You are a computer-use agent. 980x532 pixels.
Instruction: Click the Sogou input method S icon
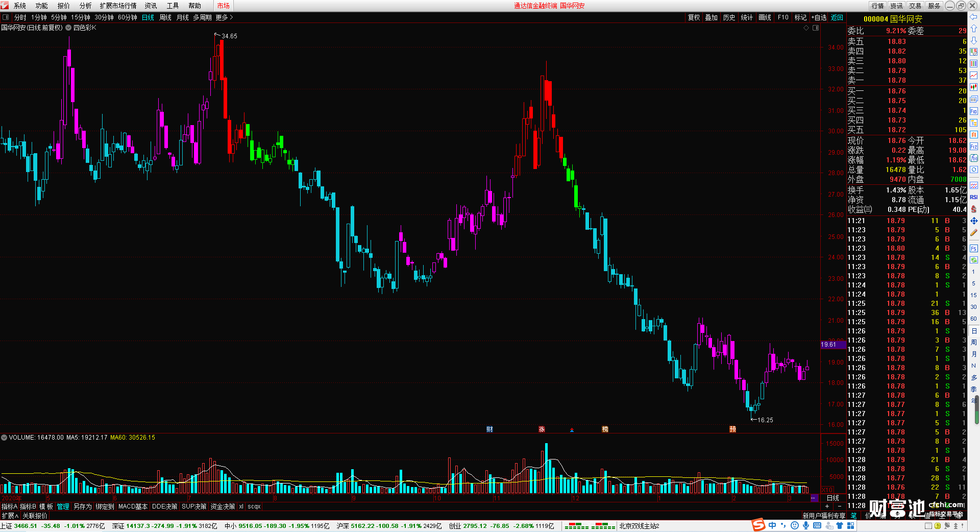[758, 525]
